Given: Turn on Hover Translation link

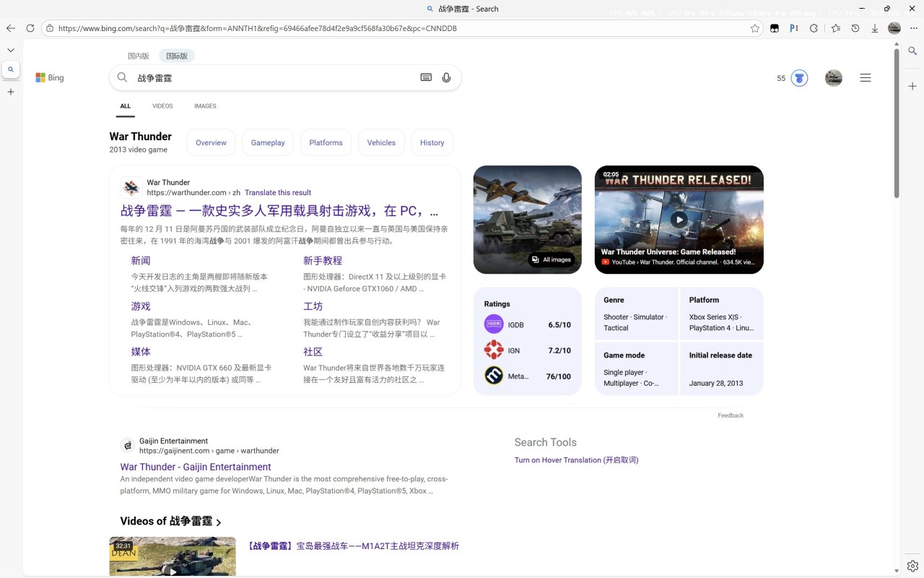Looking at the screenshot, I should tap(577, 460).
